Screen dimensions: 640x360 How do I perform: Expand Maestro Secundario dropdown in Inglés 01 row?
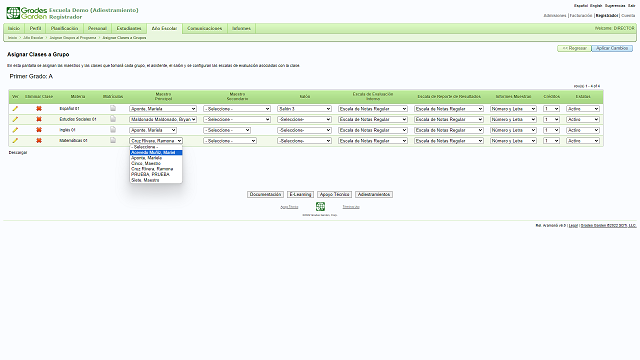227,130
